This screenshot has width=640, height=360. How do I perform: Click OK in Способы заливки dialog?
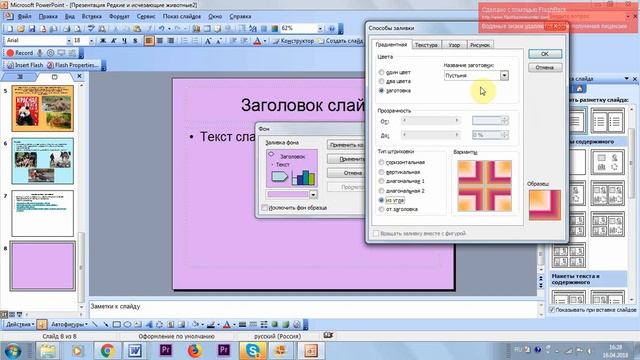click(545, 54)
